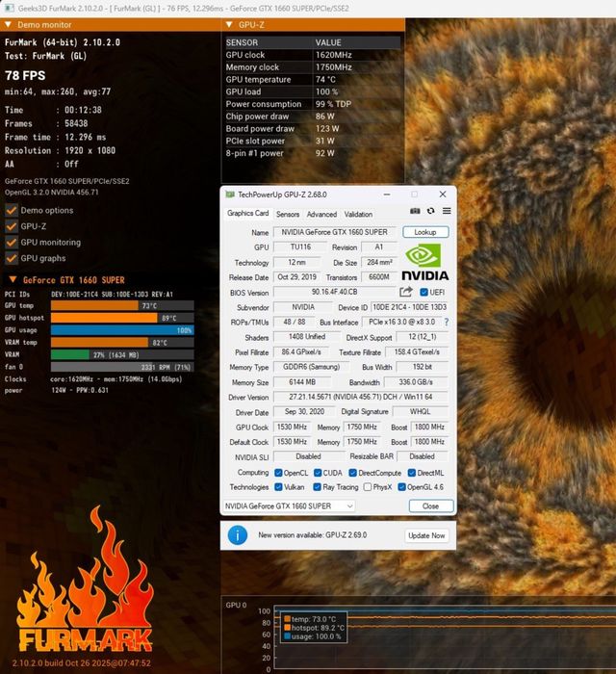Screen dimensions: 616x674
Task: Click the Driver Version field
Action: pyautogui.click(x=361, y=397)
